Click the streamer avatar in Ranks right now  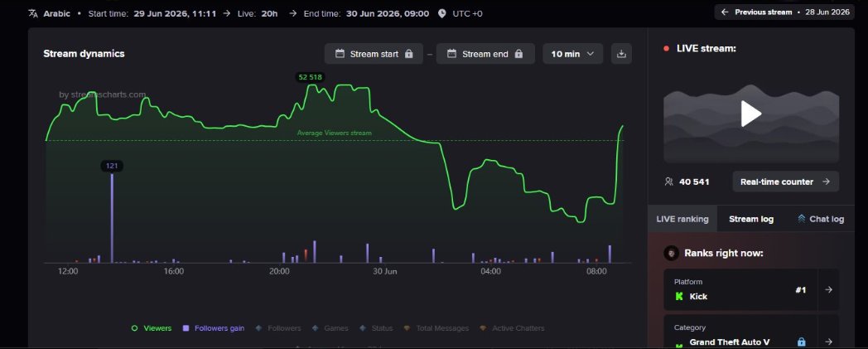tap(672, 253)
